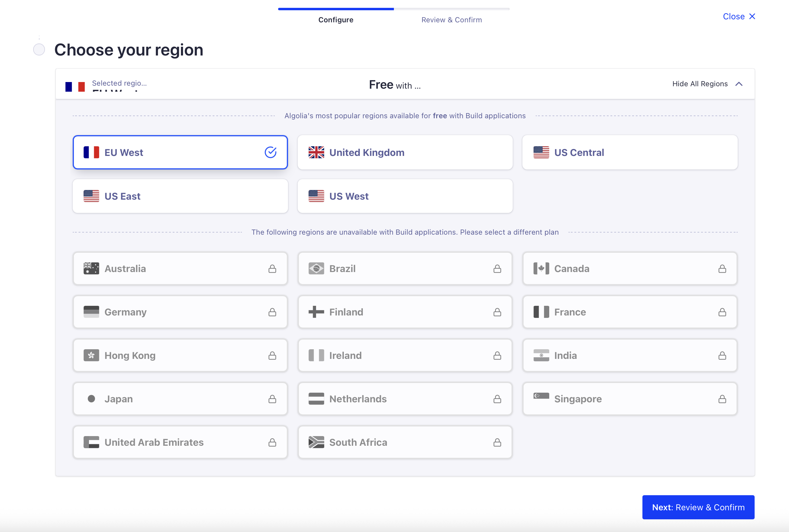The height and width of the screenshot is (532, 789).
Task: Click the lock icon on Canada card
Action: coord(722,269)
